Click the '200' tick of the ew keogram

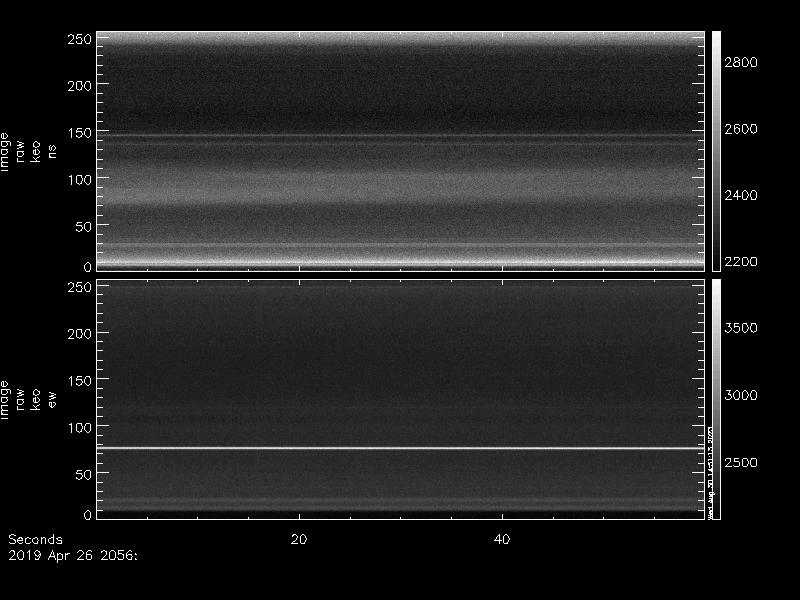pos(79,334)
